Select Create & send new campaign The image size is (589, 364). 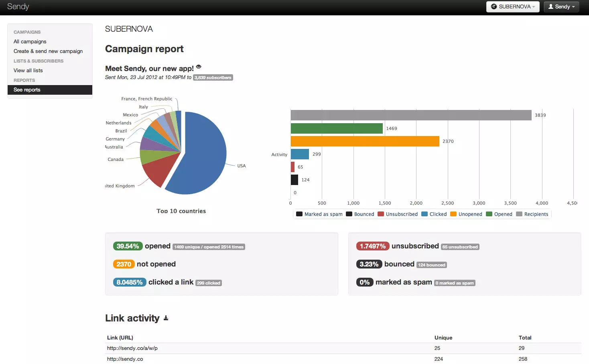48,51
